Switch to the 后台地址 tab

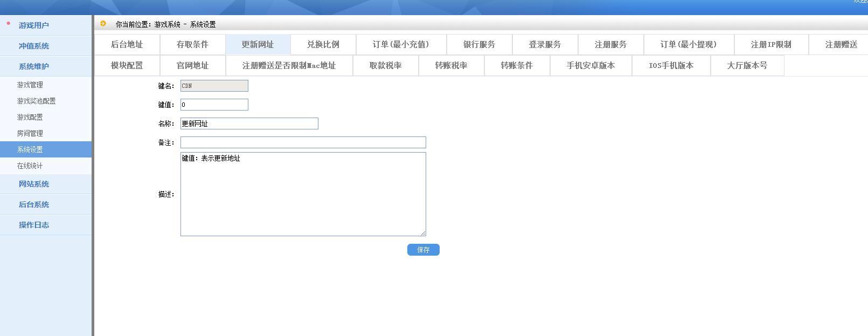127,45
